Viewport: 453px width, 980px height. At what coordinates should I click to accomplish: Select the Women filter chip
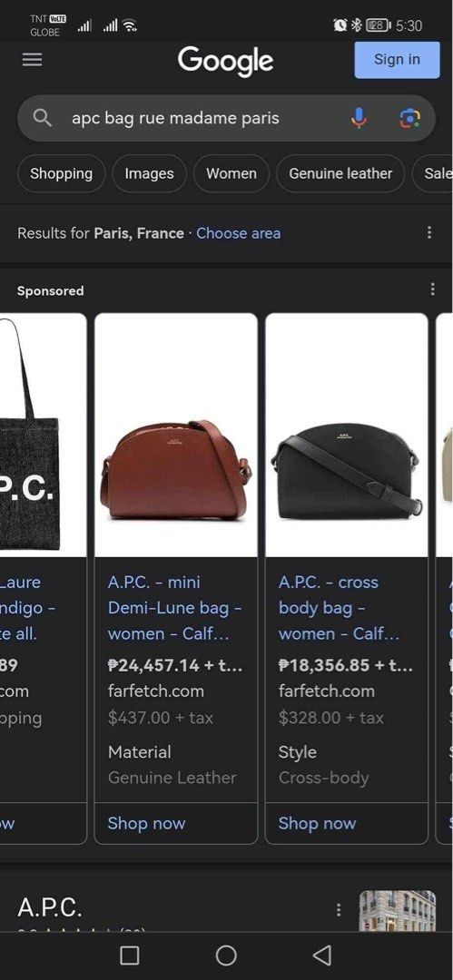[x=231, y=173]
